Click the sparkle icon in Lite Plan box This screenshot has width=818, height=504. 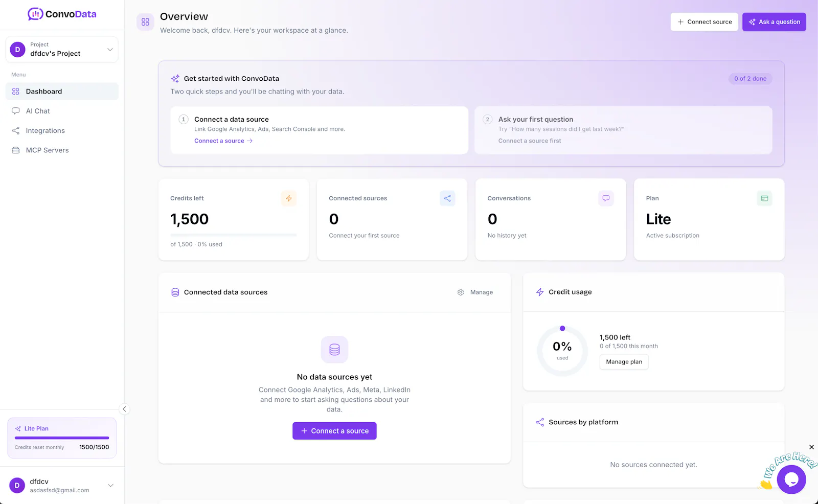point(18,429)
